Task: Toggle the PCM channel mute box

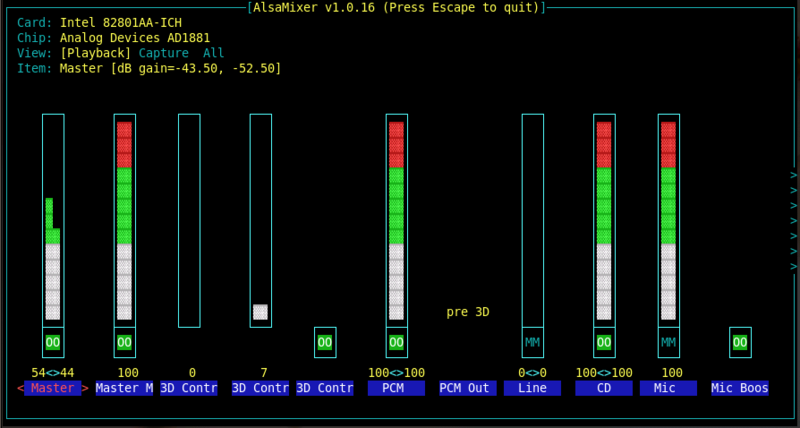Action: pyautogui.click(x=396, y=342)
